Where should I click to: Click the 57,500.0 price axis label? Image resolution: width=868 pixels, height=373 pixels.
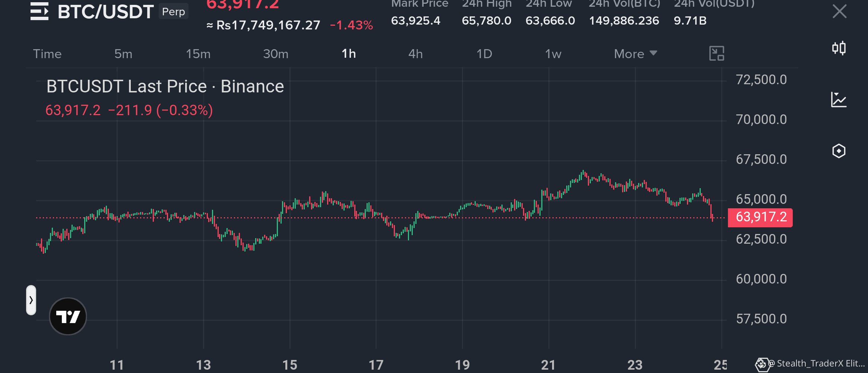click(x=761, y=319)
